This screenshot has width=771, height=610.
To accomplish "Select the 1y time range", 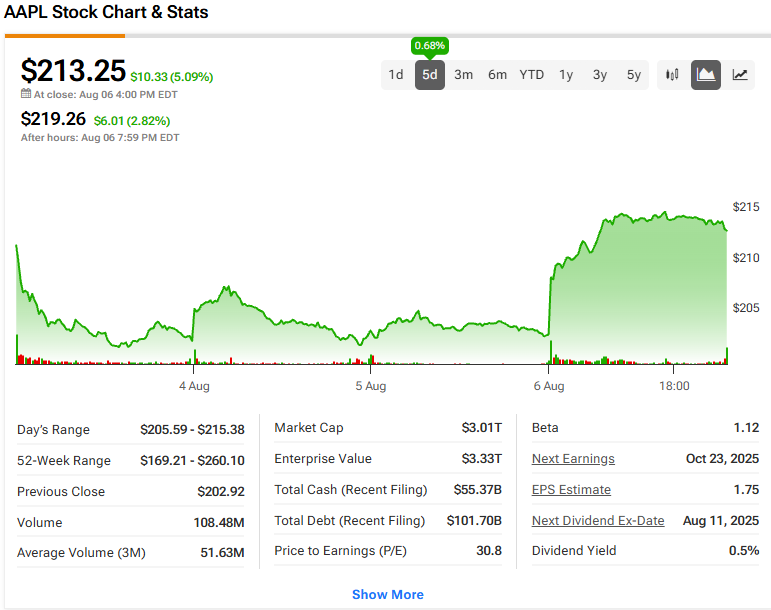I will click(566, 75).
